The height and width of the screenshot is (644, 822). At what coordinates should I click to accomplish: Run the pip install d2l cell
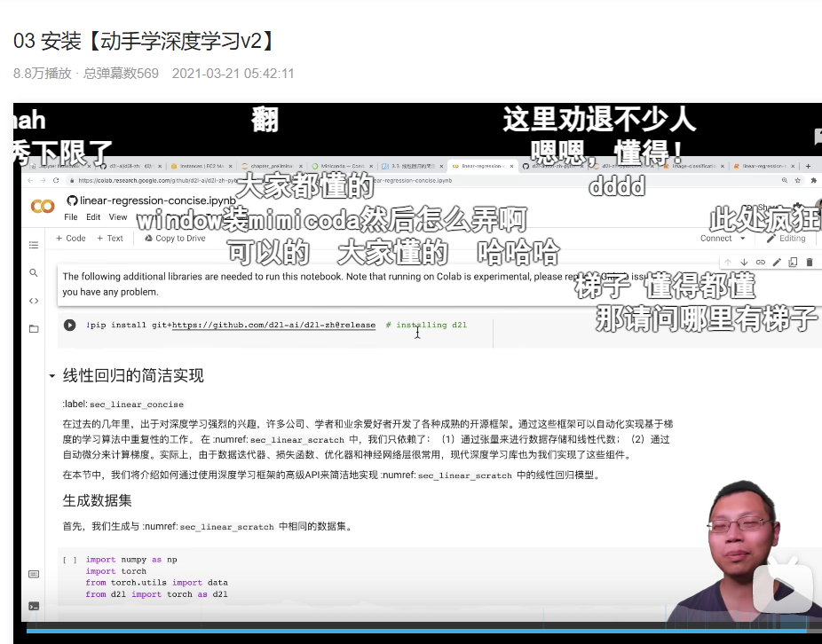69,325
